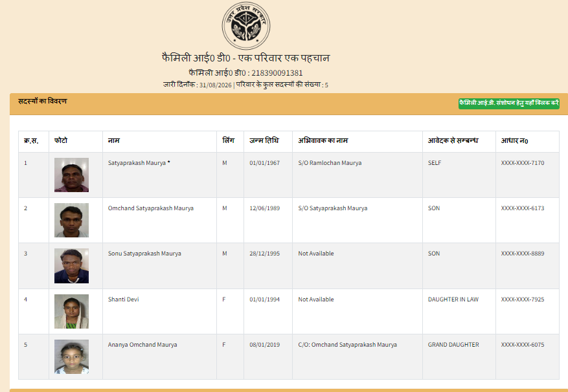Viewport: 568px width, 392px height.
Task: Open Omchand Satyaprakash Maurya's photo thumbnail
Action: (x=71, y=220)
